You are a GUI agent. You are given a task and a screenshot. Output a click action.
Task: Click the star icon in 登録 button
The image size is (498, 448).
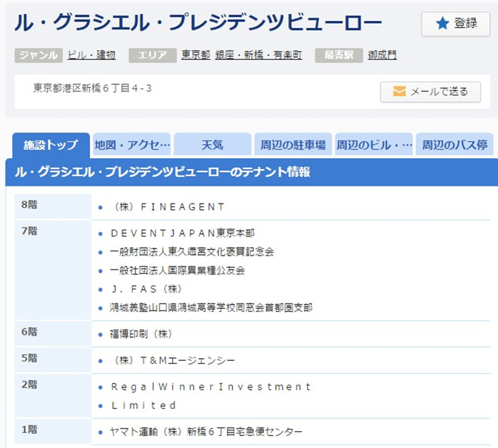[x=442, y=23]
